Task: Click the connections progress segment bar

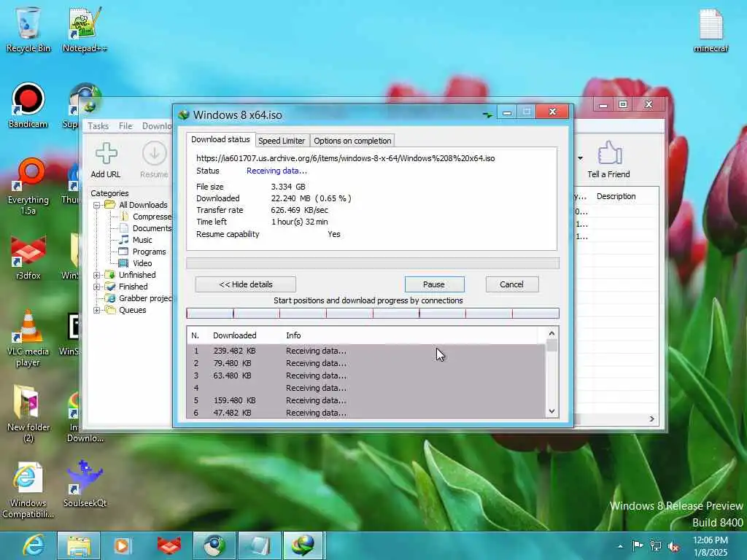Action: pyautogui.click(x=373, y=313)
